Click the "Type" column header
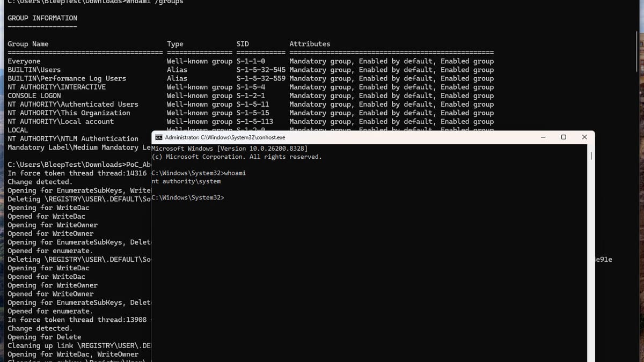644x362 pixels. 175,44
